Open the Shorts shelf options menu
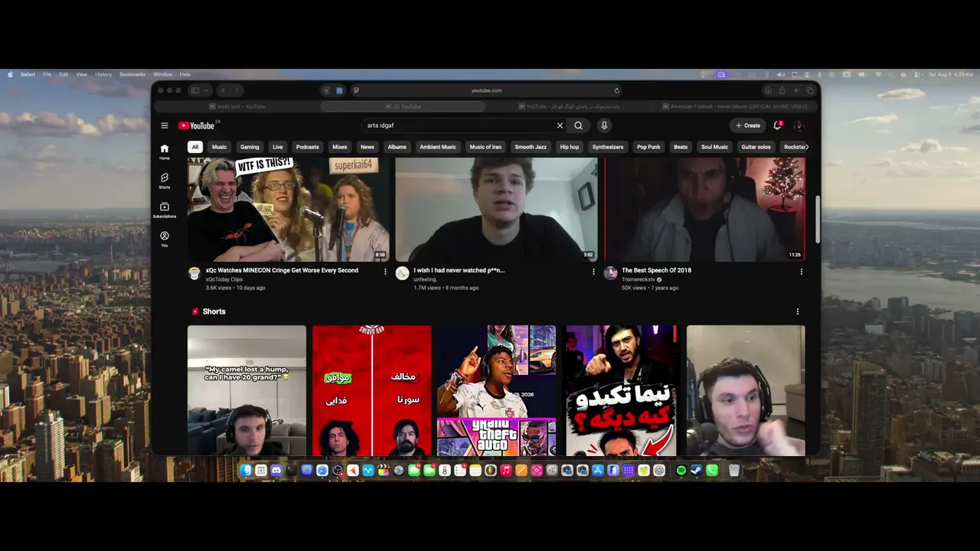980x551 pixels. click(x=798, y=311)
